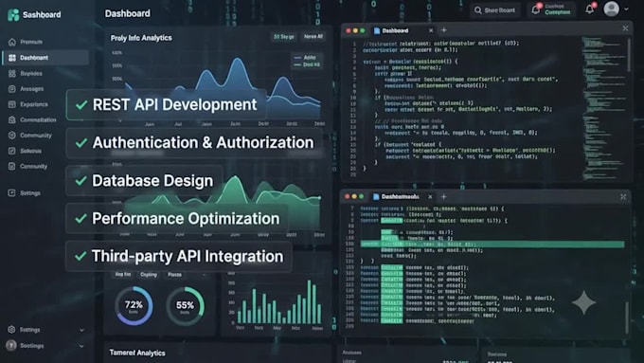Image resolution: width=644 pixels, height=363 pixels.
Task: Click the bell icon inside Cuephen button
Action: [536, 9]
